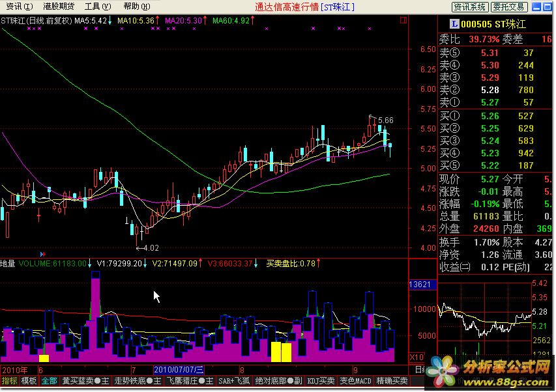This screenshot has width=556, height=392.
Task: Click the 外盘 24260 value
Action: 486,229
